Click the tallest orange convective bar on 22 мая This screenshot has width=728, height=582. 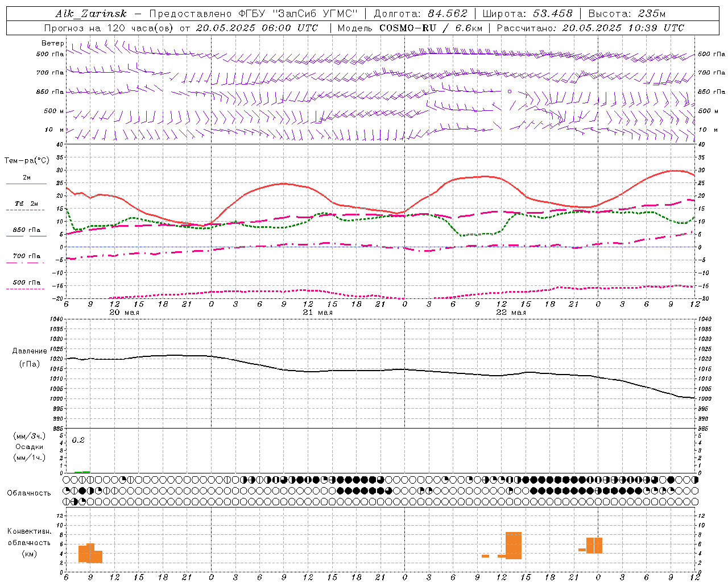coord(514,546)
